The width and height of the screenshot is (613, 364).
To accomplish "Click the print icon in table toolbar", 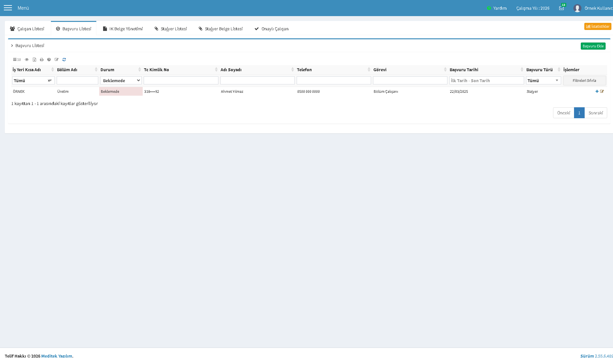I will tap(42, 60).
